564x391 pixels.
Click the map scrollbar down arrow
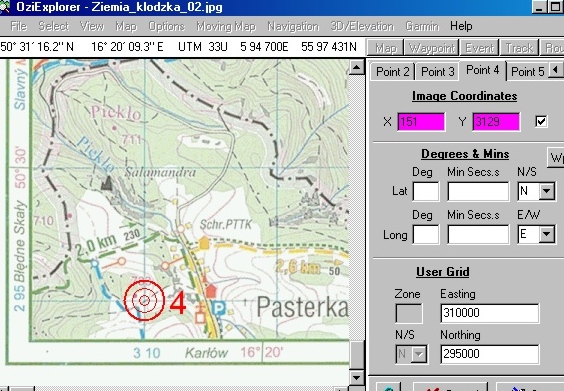click(x=357, y=377)
